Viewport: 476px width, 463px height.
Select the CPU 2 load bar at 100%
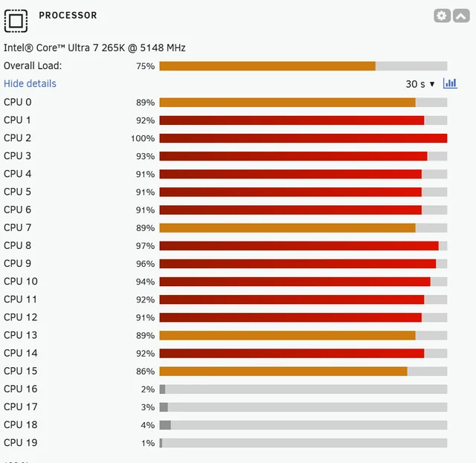point(303,138)
